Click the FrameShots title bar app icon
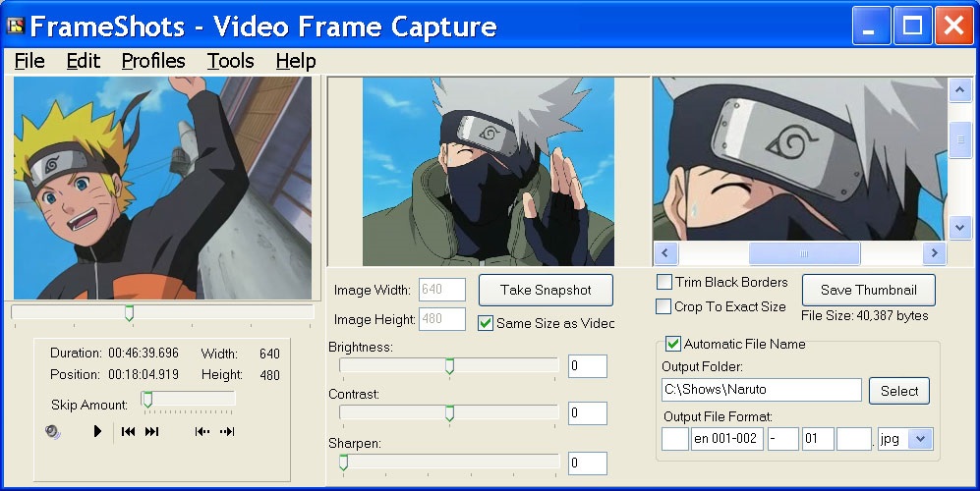The image size is (980, 491). (x=15, y=26)
